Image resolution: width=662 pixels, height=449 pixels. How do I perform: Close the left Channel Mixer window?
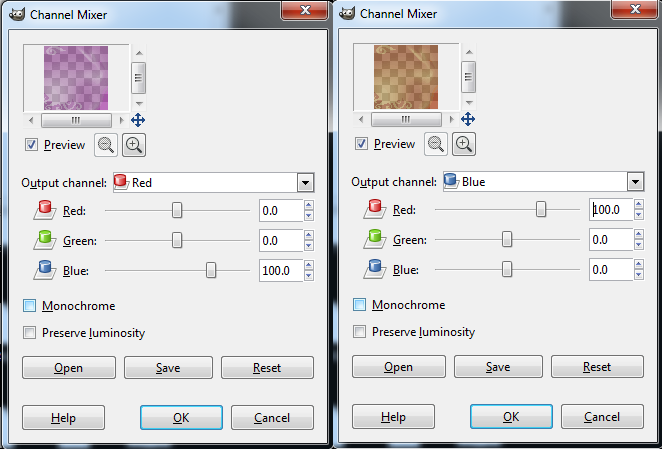point(305,10)
